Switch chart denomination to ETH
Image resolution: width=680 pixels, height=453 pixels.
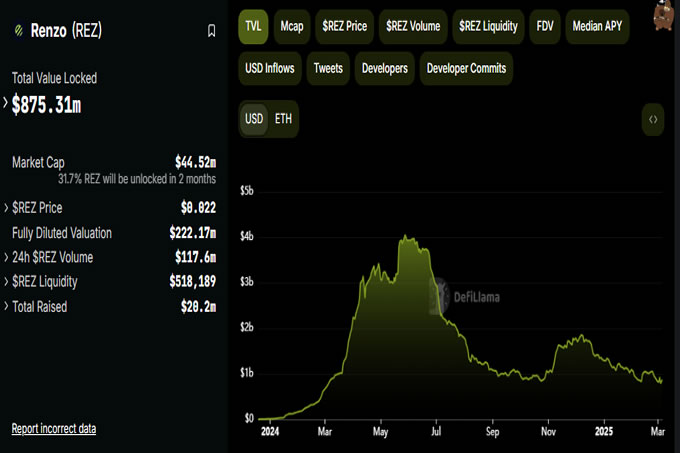[x=283, y=119]
